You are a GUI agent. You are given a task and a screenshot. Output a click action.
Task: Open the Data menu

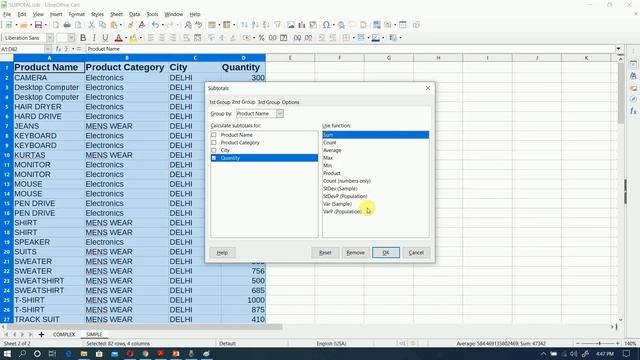(134, 14)
